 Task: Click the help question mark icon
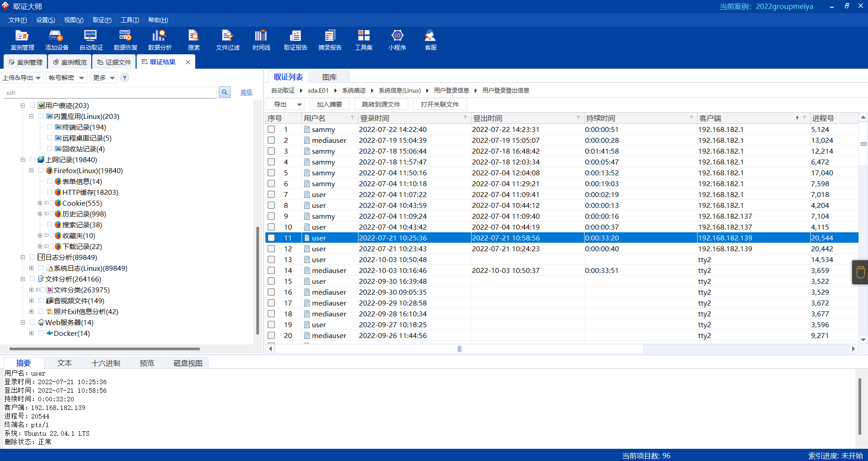[125, 78]
